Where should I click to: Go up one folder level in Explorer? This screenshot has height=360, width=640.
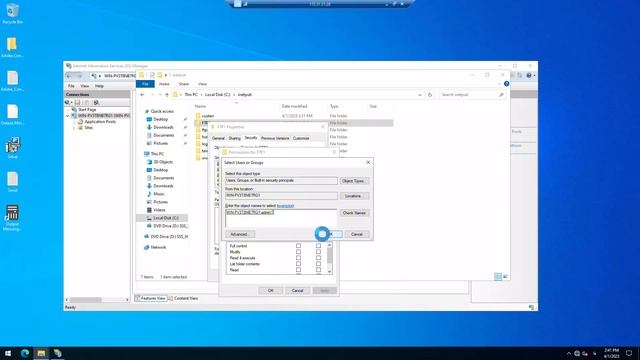167,95
